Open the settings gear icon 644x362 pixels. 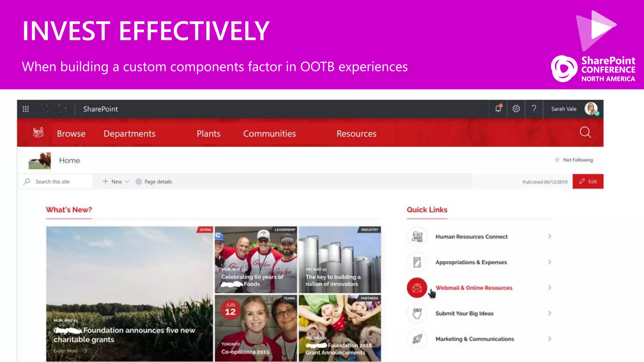[x=516, y=109]
